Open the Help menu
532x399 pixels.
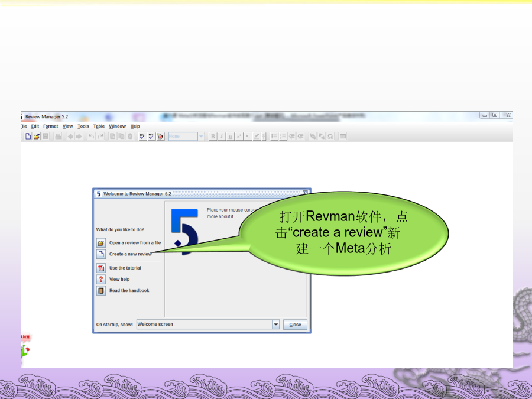135,126
